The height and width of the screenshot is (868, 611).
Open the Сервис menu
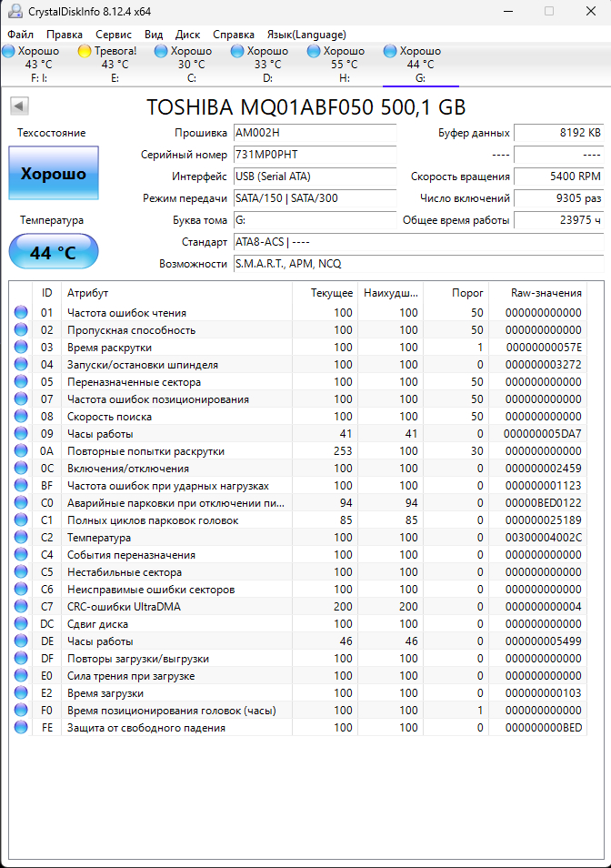pyautogui.click(x=114, y=35)
